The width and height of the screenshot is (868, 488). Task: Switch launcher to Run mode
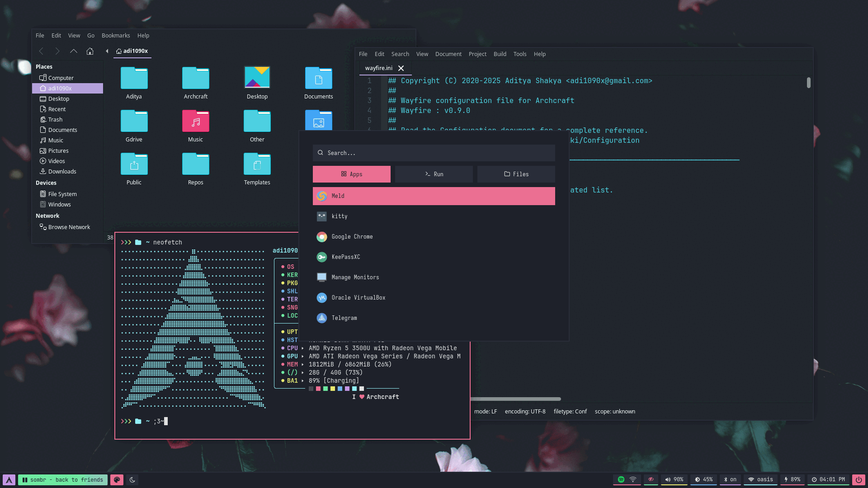point(434,174)
